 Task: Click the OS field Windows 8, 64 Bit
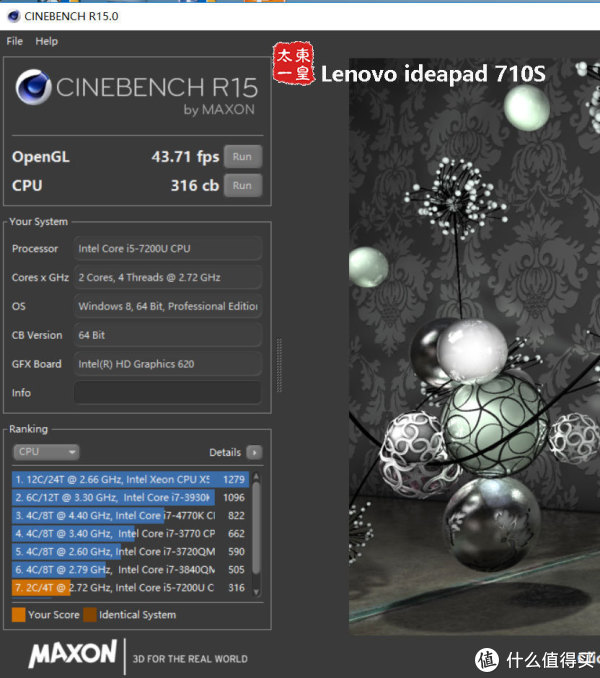167,306
